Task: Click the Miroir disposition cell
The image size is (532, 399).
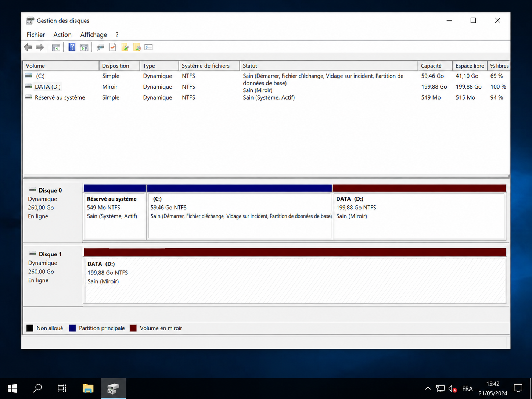Action: [x=110, y=87]
